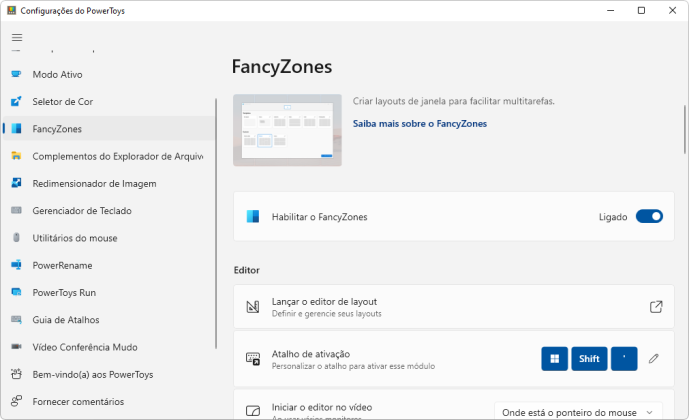The width and height of the screenshot is (689, 420).
Task: Click the PowerToys title bar app icon
Action: click(11, 10)
